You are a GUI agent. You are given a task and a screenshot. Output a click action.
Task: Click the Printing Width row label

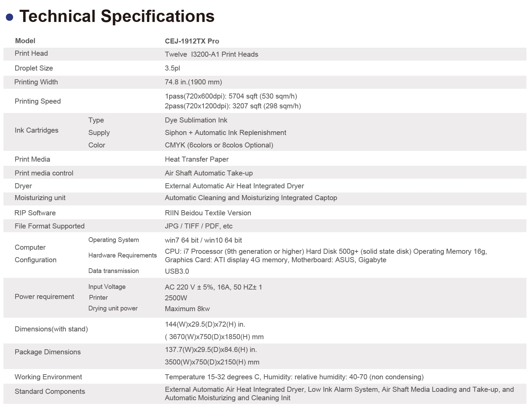pos(36,82)
